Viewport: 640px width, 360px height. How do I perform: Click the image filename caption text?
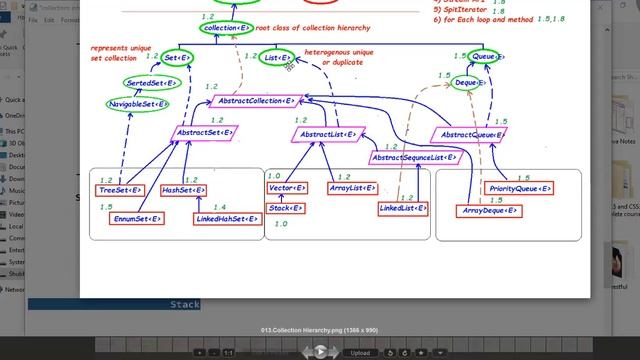319,330
